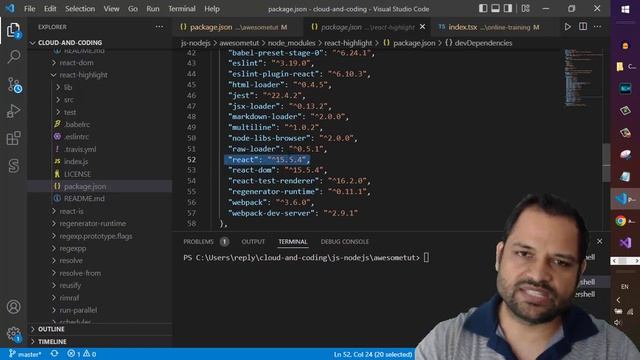Expand the OUTLINE section
Screen dimensions: 640x360
[51, 329]
